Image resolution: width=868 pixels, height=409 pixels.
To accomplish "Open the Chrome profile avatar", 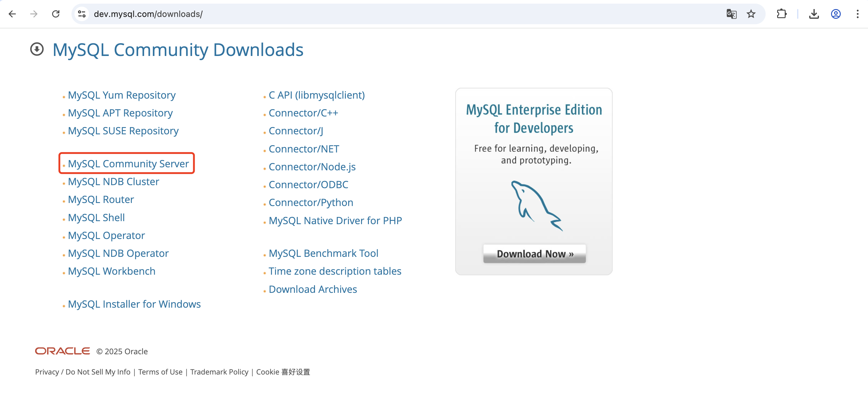I will click(836, 14).
